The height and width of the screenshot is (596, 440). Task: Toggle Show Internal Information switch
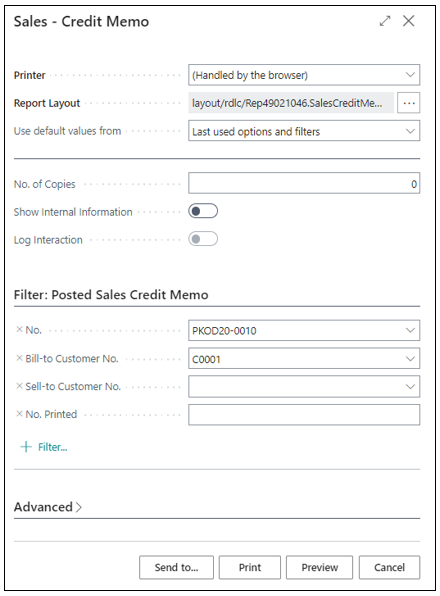[x=203, y=211]
